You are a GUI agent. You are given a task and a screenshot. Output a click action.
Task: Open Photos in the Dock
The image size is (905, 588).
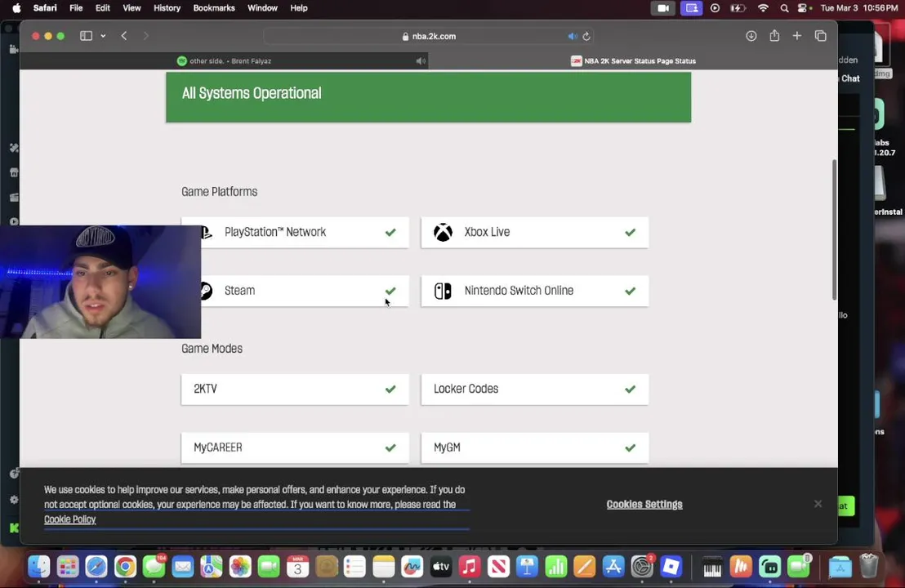(240, 567)
